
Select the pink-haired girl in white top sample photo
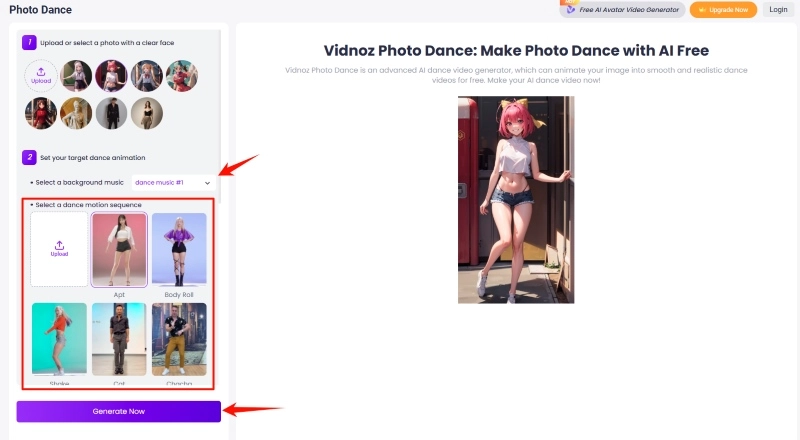tap(111, 76)
